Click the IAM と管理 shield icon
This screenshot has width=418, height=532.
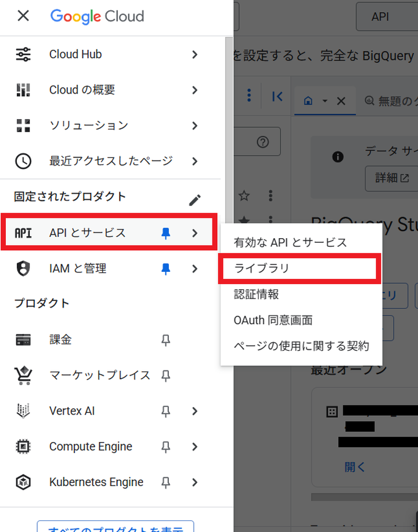point(23,268)
